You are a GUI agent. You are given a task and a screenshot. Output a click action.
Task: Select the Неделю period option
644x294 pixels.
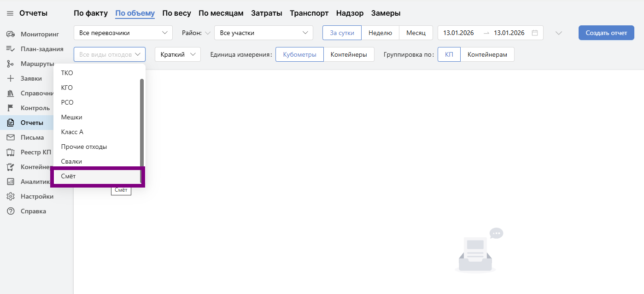[381, 32]
